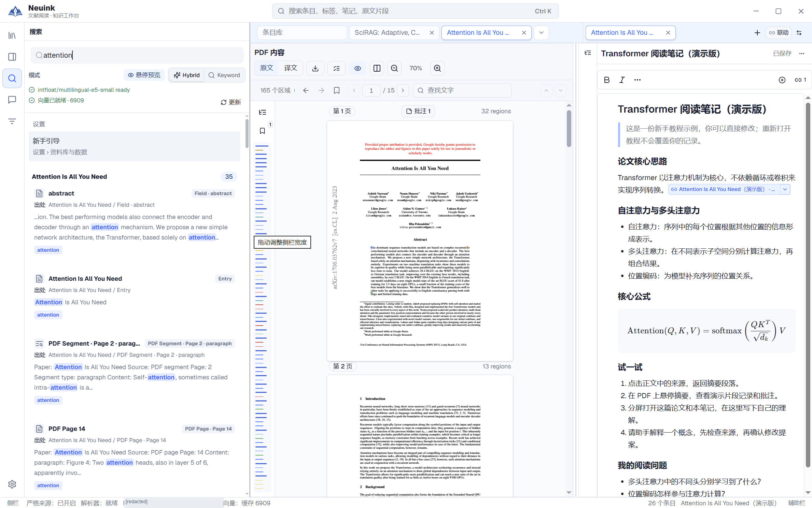Open settings gear at the sidebar bottom
The width and height of the screenshot is (812, 508).
(12, 484)
